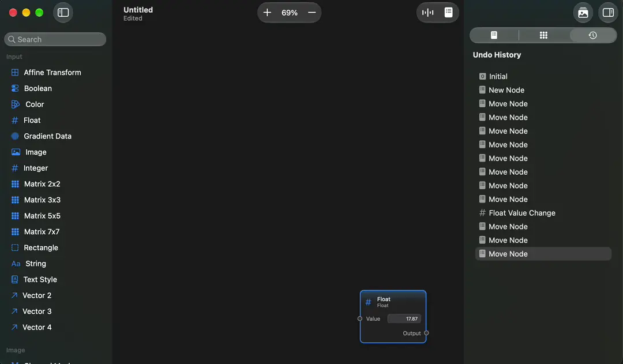Switch to the grid inspector tab

[x=543, y=35]
